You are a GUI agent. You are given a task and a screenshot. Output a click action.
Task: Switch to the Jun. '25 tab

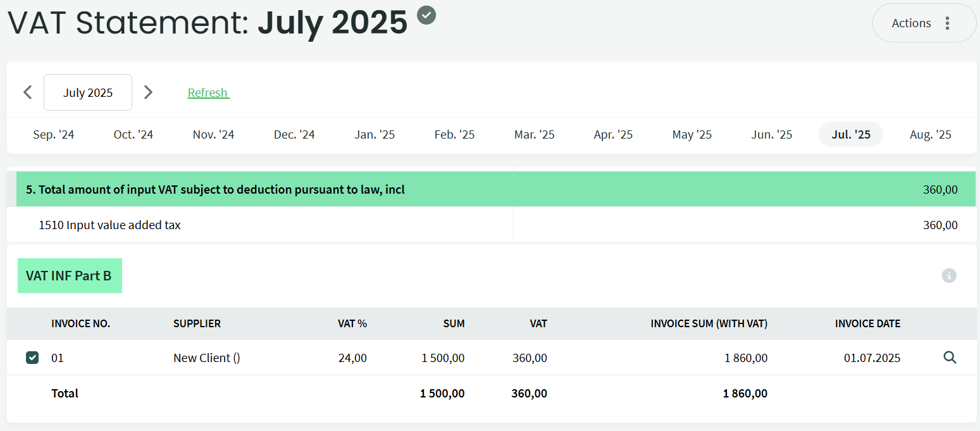[771, 135]
